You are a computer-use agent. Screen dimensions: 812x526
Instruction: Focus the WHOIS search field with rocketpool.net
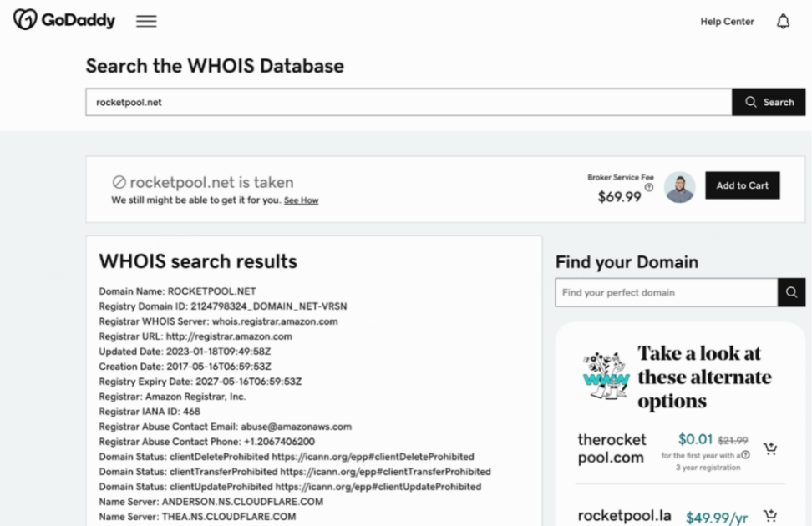coord(409,102)
